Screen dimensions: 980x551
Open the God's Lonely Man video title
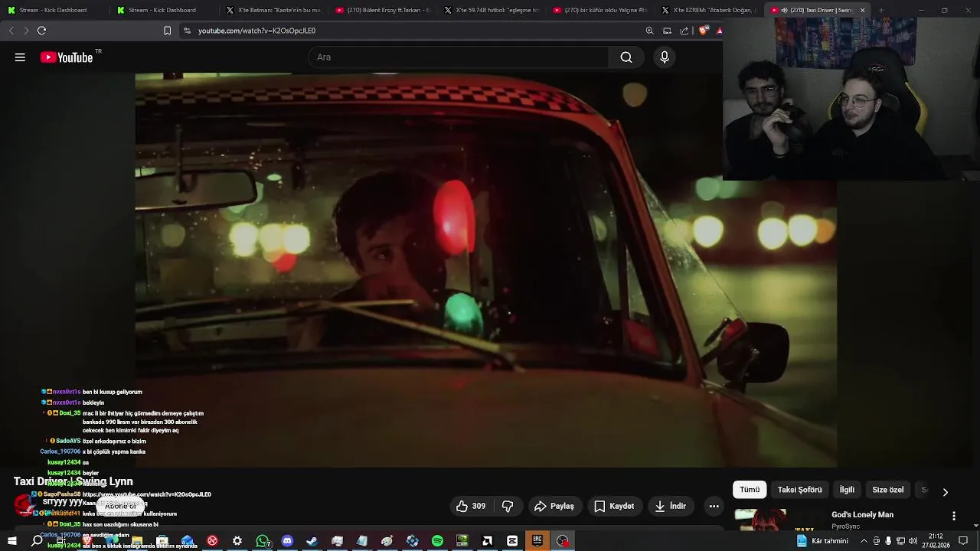862,515
